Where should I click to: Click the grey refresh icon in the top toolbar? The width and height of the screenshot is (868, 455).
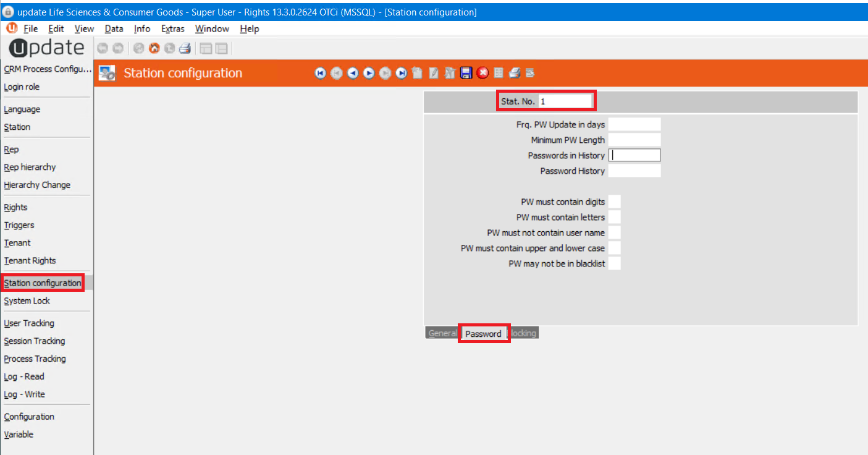click(139, 48)
